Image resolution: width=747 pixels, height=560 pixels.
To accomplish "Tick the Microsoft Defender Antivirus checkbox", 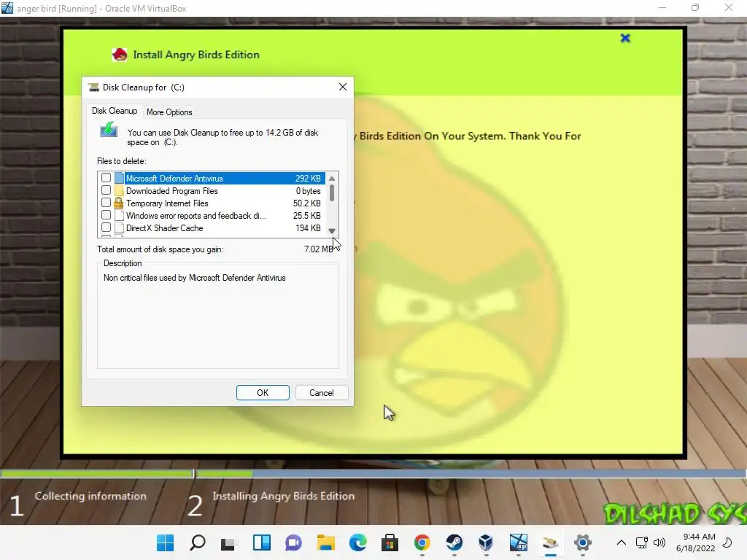I will click(107, 178).
